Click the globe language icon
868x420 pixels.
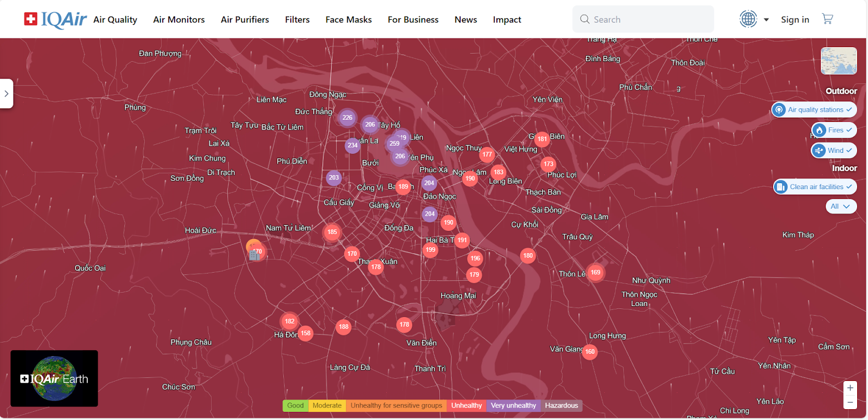coord(748,19)
